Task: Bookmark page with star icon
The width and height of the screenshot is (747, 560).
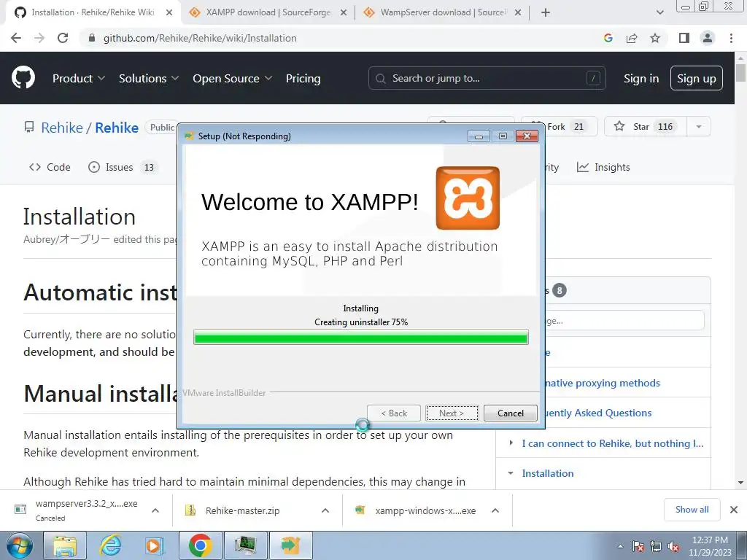Action: (x=655, y=38)
